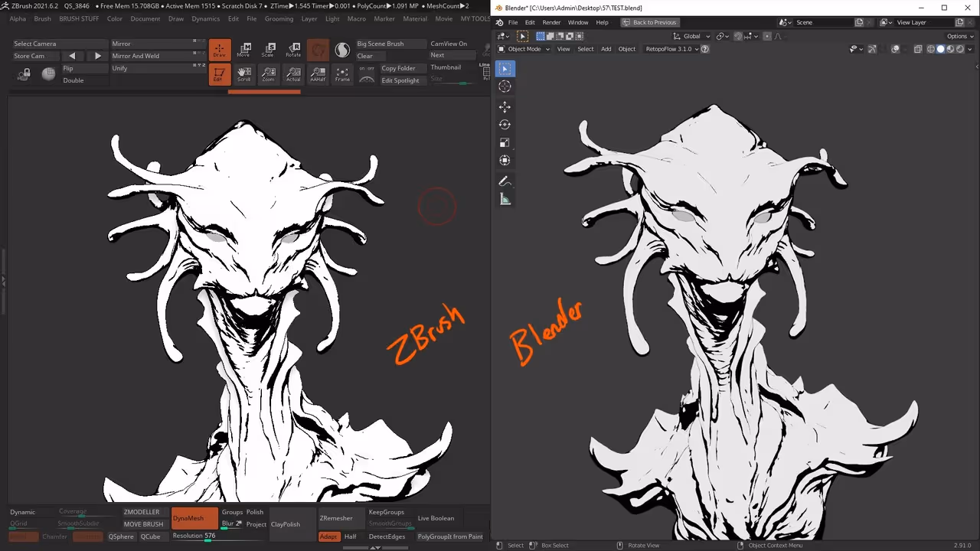Select the Blender Cursor tool

tap(505, 86)
